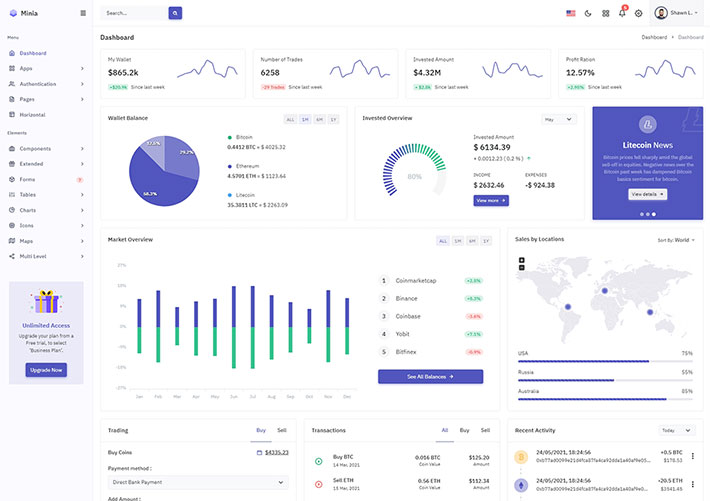Click the Sell ETH transaction icon

pos(319,483)
